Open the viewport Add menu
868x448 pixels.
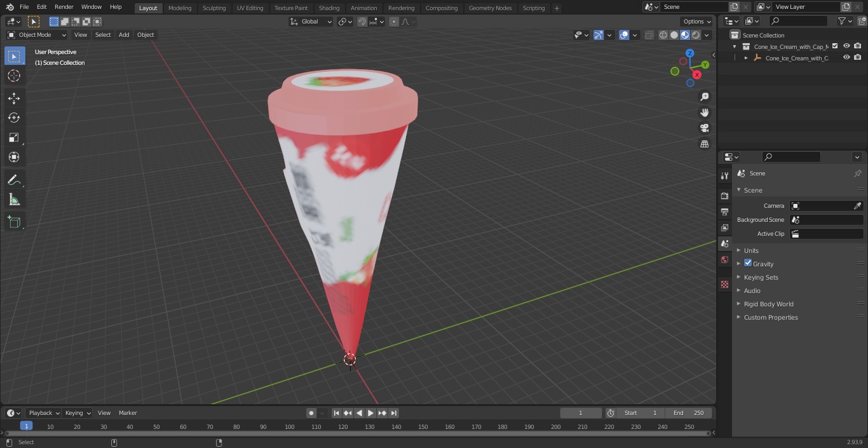[x=124, y=35]
